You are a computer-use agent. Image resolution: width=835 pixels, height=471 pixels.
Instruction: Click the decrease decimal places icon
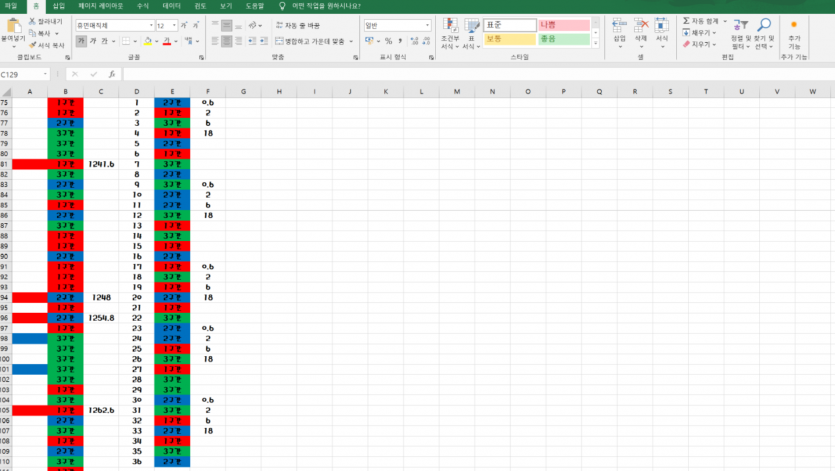[426, 41]
